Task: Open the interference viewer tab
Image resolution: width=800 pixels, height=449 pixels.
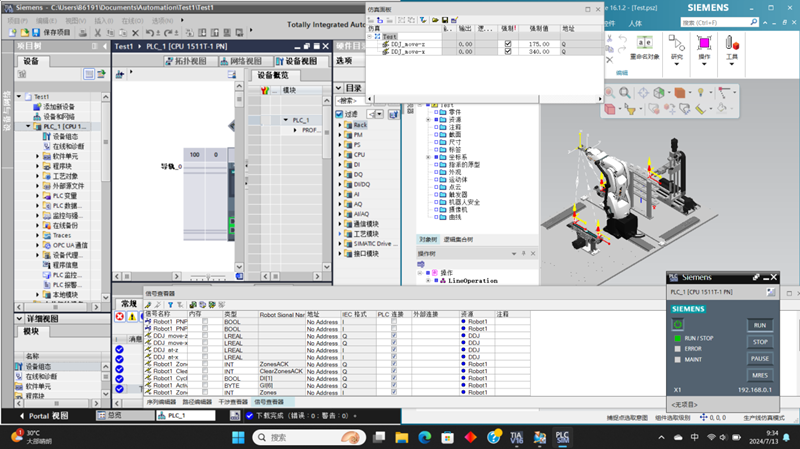Action: pyautogui.click(x=233, y=402)
